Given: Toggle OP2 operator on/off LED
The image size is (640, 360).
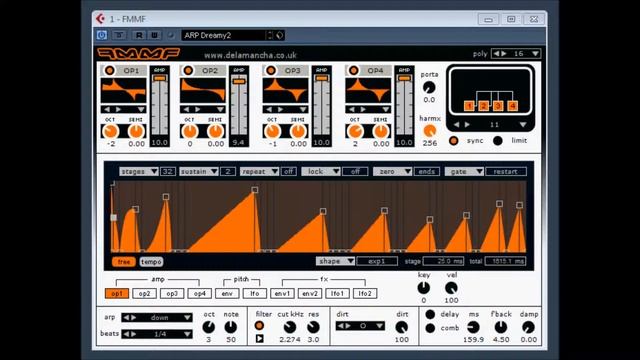Looking at the screenshot, I should (x=188, y=70).
